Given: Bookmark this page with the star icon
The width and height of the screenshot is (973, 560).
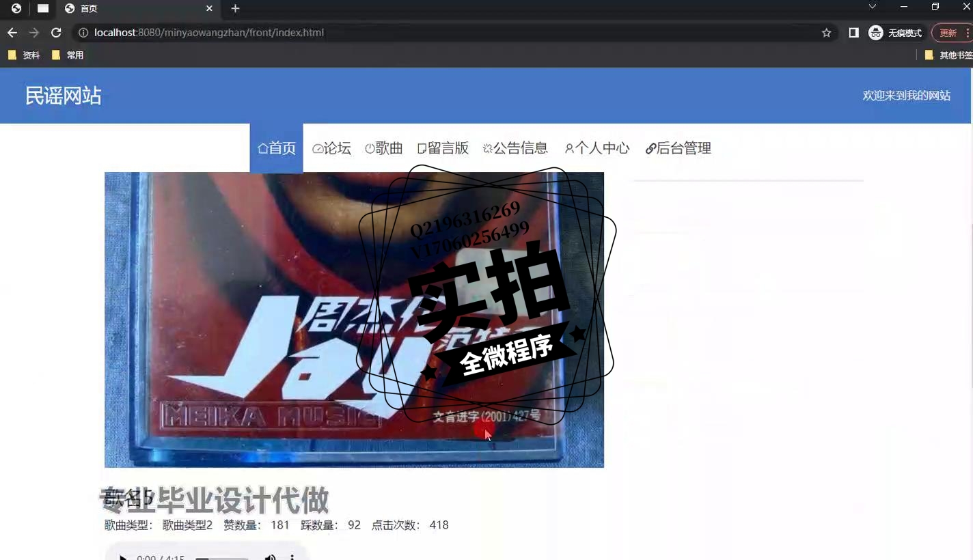Looking at the screenshot, I should click(826, 33).
